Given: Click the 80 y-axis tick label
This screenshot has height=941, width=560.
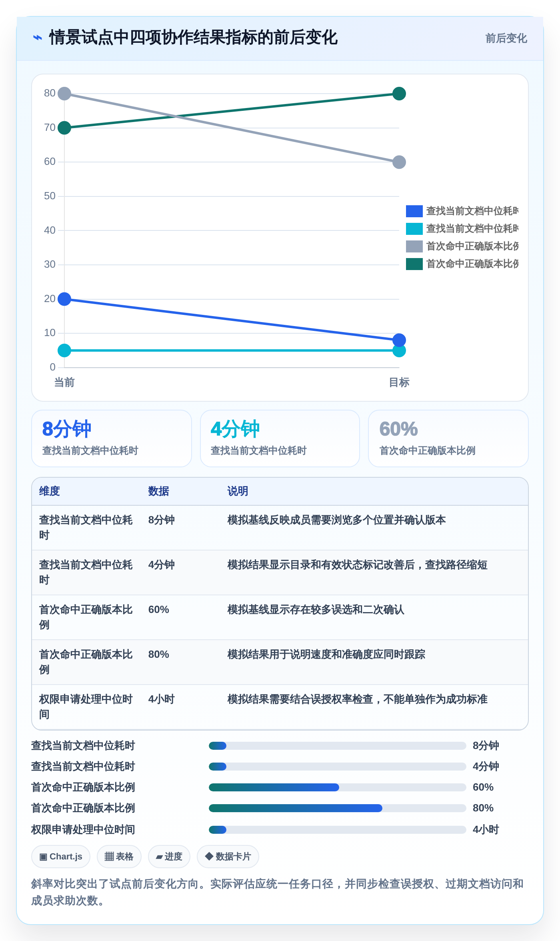Looking at the screenshot, I should click(x=50, y=93).
